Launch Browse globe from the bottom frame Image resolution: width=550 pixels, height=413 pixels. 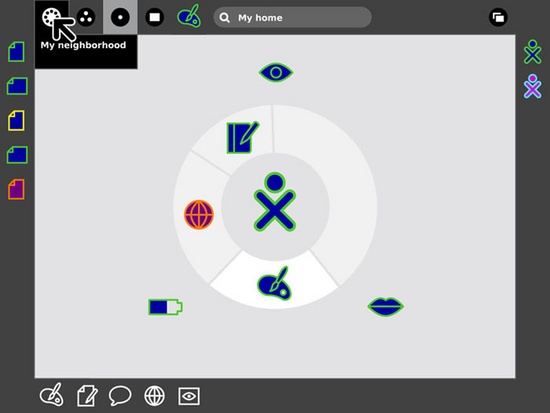coord(155,396)
